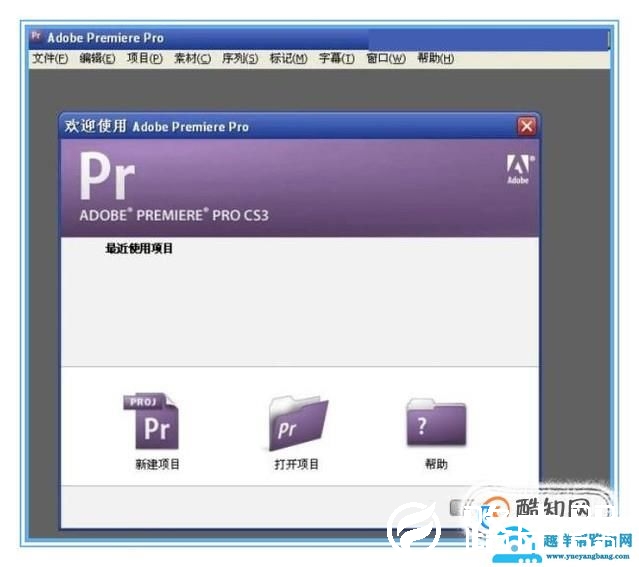The image size is (639, 567).
Task: Click the Open Project (打开项目) folder icon
Action: [x=298, y=423]
